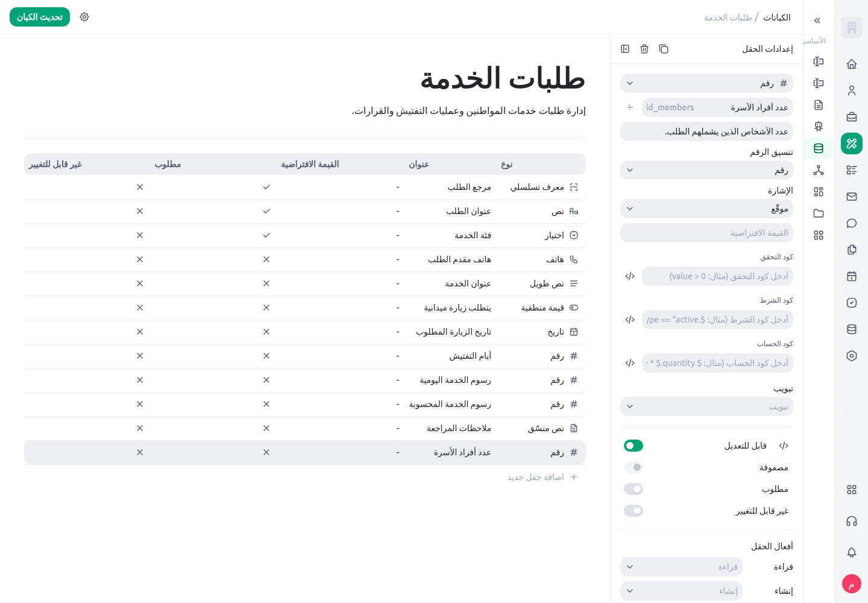Click the القيمة الافتراضية input field
868x603 pixels.
(706, 233)
